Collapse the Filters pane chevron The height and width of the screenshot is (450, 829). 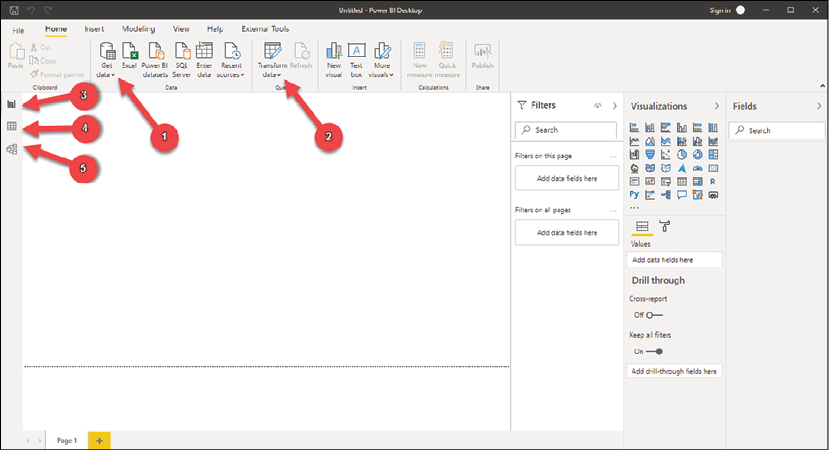(x=614, y=106)
